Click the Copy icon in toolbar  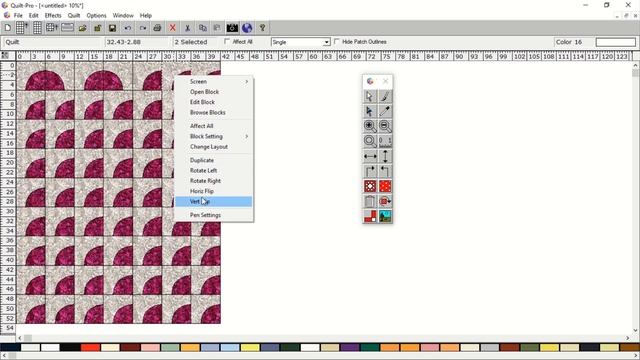coord(202,28)
